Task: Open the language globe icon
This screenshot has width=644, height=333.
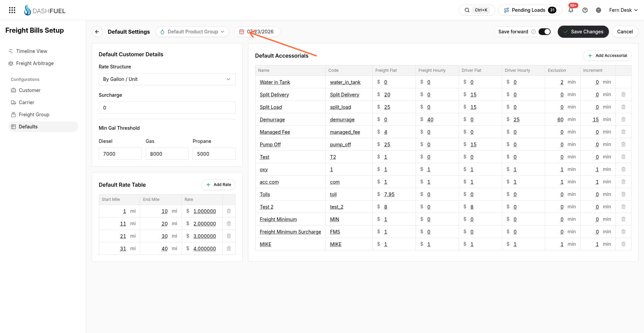Action: pos(599,10)
